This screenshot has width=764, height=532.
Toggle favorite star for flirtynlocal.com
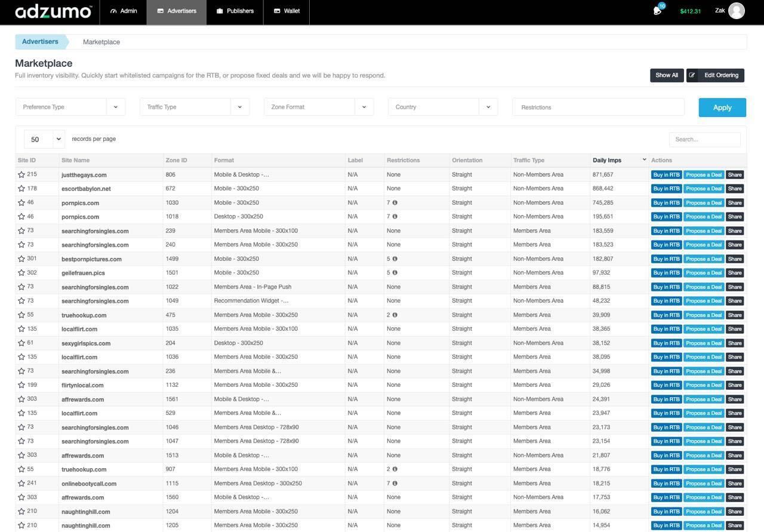coord(21,385)
